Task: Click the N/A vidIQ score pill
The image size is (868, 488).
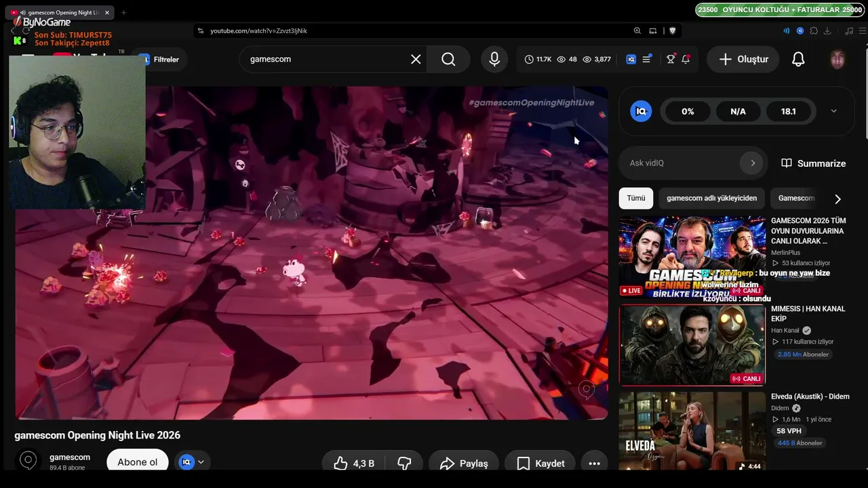Action: (x=738, y=111)
